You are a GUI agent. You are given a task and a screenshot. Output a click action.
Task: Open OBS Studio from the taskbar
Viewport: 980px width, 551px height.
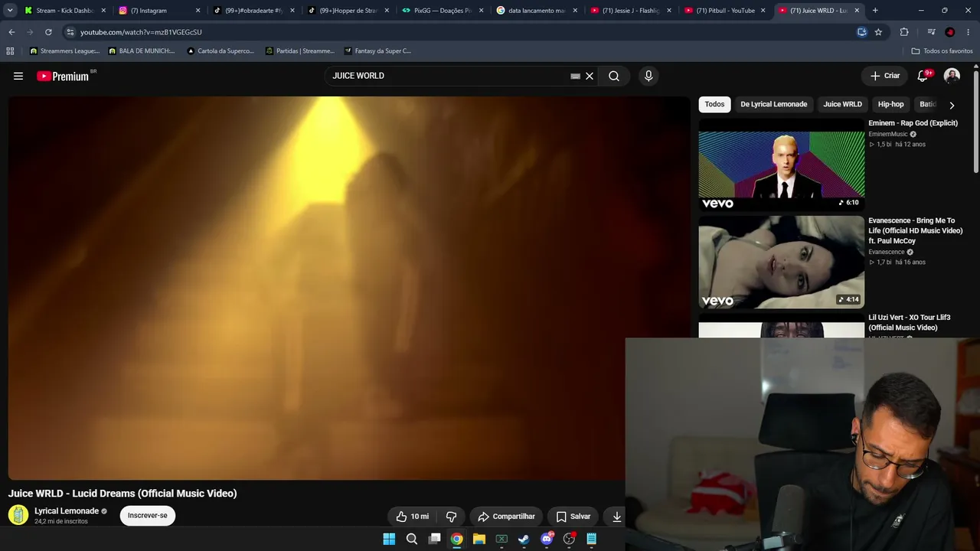[x=569, y=539]
